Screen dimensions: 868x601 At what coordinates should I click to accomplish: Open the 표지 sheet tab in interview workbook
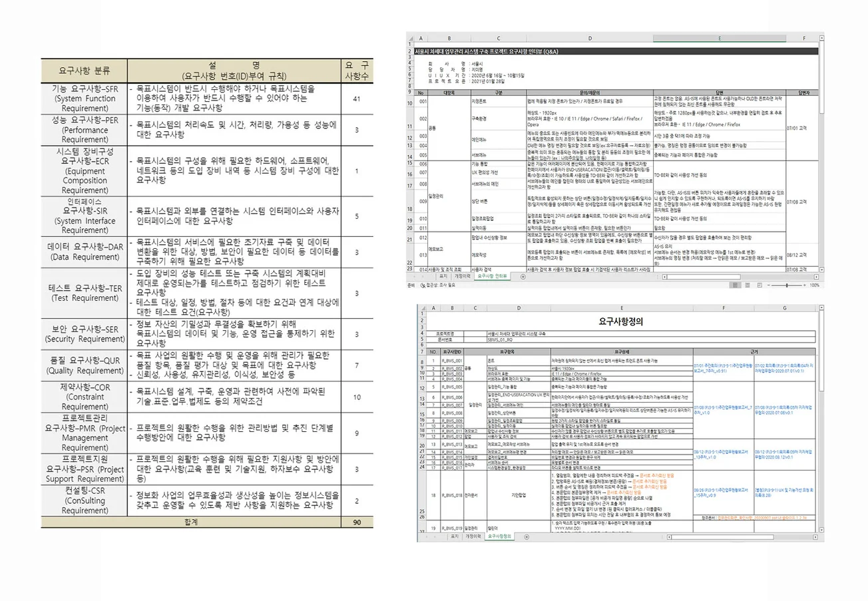[x=443, y=277]
